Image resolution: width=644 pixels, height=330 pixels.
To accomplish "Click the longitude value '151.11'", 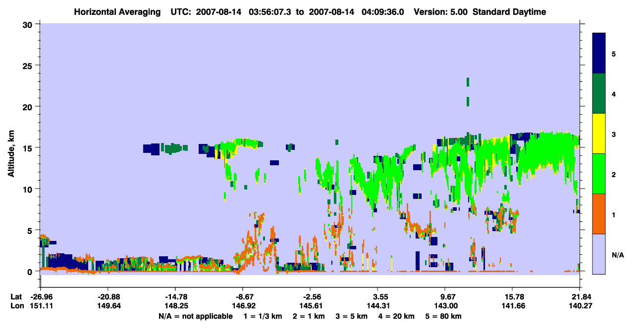I will pos(41,306).
